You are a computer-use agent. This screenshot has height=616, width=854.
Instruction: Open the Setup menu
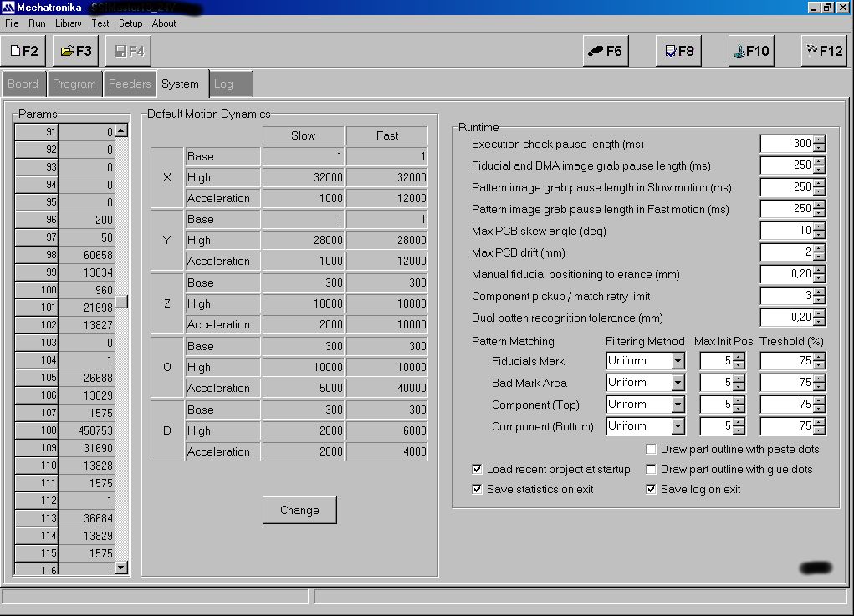[130, 23]
